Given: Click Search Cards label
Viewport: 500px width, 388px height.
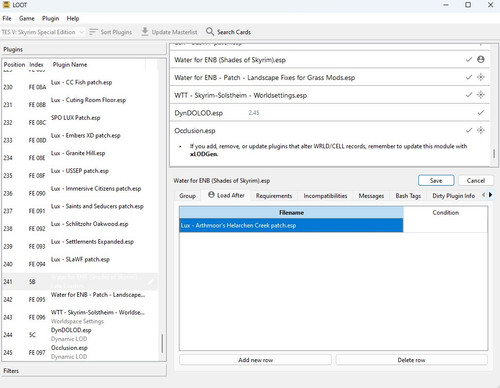Looking at the screenshot, I should pos(234,32).
